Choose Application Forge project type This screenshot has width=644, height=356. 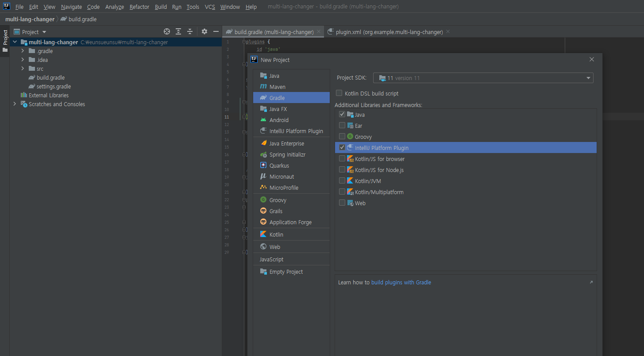pyautogui.click(x=291, y=222)
